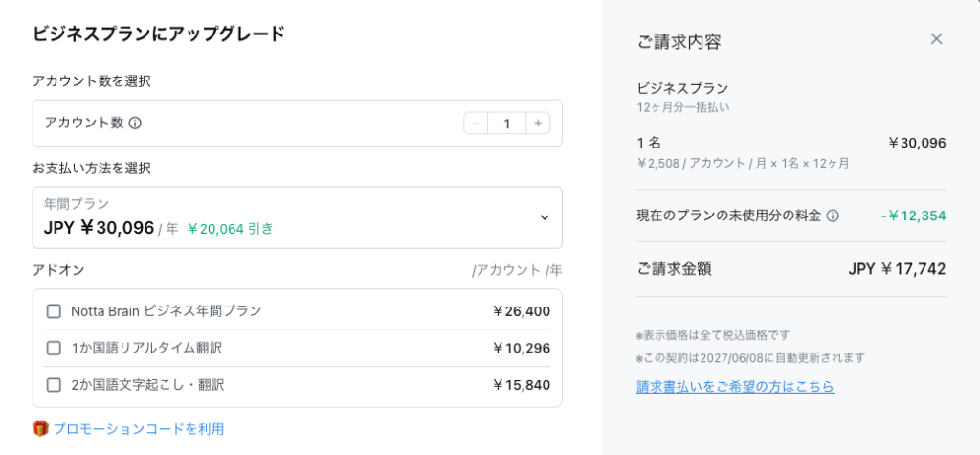
Task: Tick the 2か国語文字起こし・翻訳 checkbox
Action: coord(54,385)
